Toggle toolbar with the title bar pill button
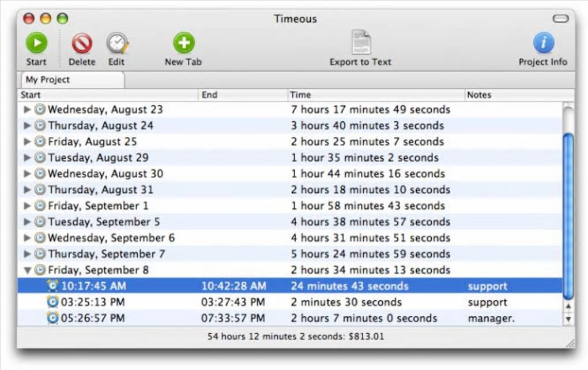Image resolution: width=588 pixels, height=370 pixels. (561, 18)
